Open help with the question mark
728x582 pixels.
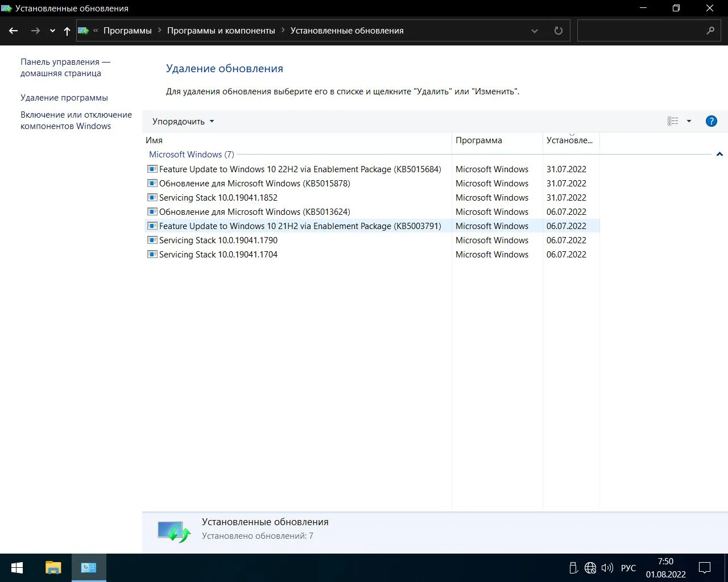pyautogui.click(x=711, y=121)
